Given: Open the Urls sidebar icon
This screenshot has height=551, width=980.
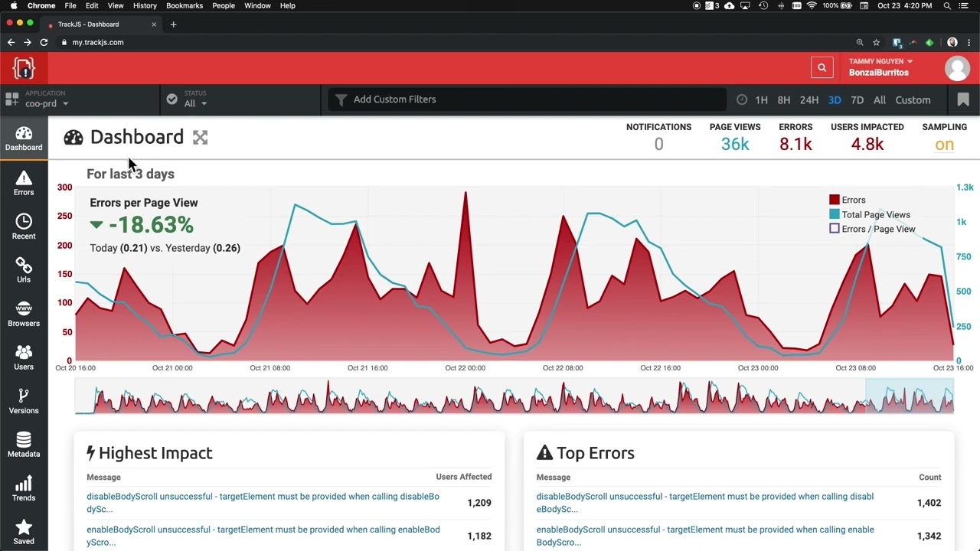Looking at the screenshot, I should (x=24, y=271).
